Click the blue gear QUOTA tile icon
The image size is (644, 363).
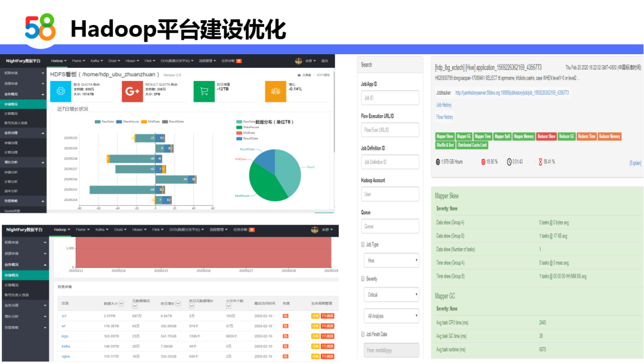pyautogui.click(x=60, y=91)
